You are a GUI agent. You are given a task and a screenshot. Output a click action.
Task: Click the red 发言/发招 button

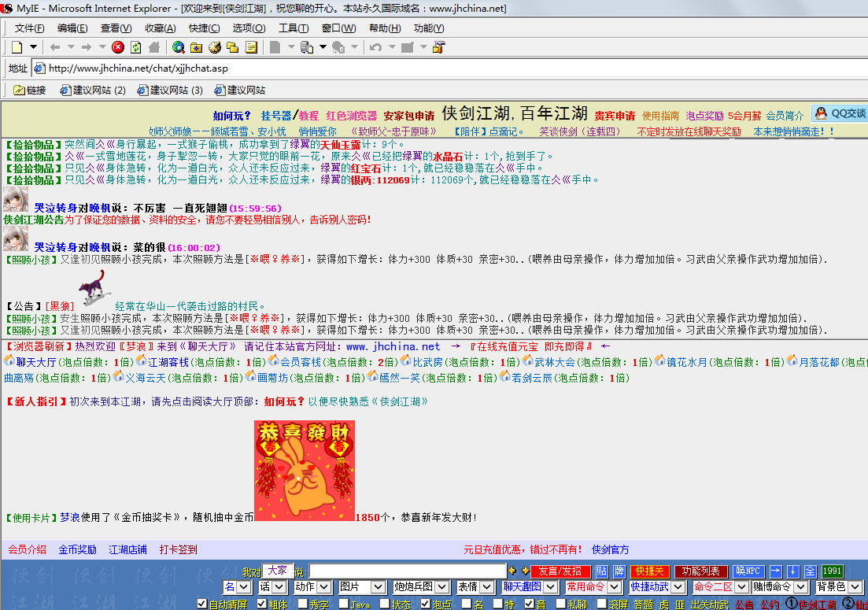click(560, 571)
